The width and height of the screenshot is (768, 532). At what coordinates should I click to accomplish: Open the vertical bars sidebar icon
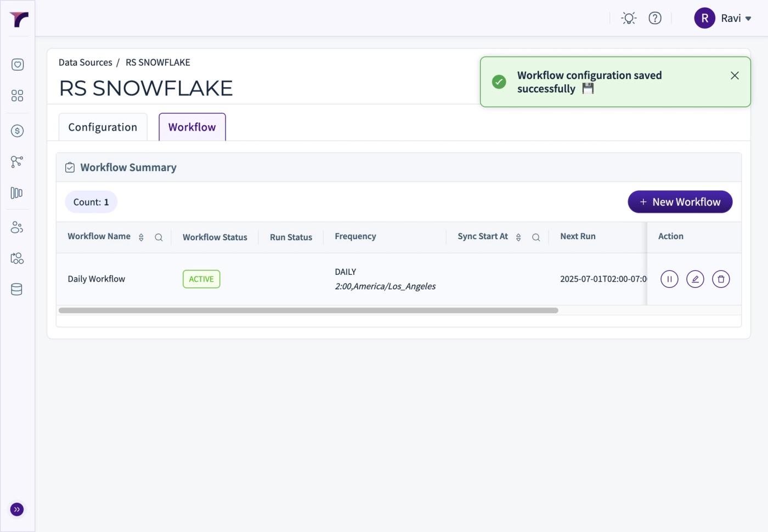pos(17,193)
